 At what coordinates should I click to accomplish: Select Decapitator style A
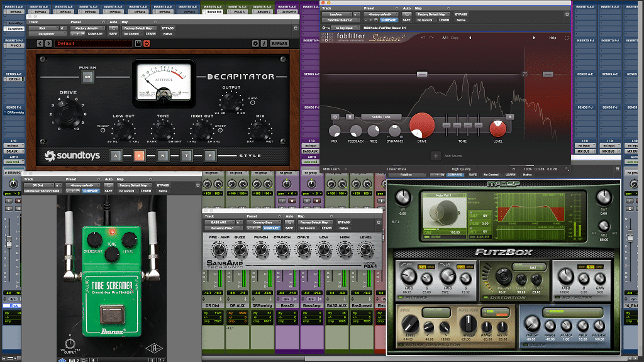[x=116, y=156]
